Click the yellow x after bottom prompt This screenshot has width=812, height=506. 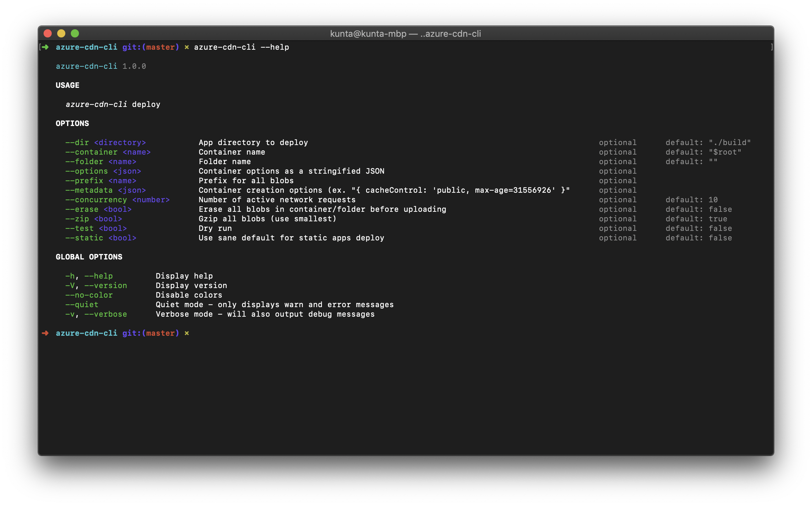click(186, 333)
